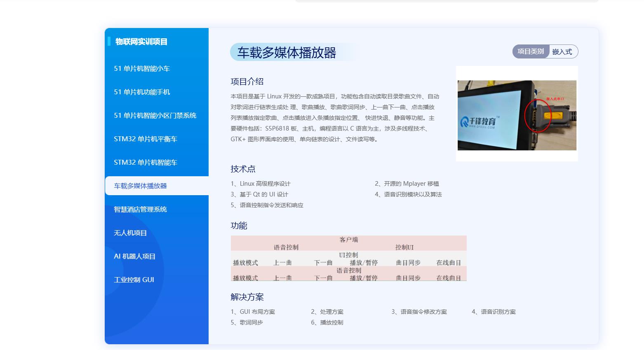The width and height of the screenshot is (644, 350).
Task: Click the 物联网实训项目 sidebar heading
Action: (x=141, y=42)
